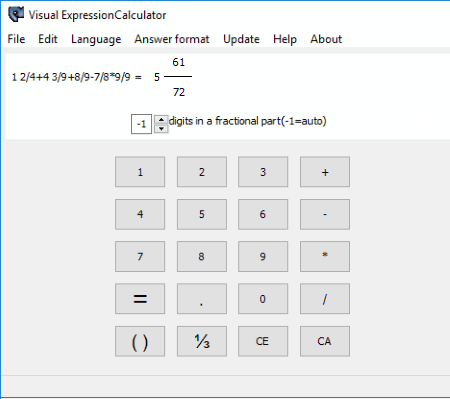Click the digit 0 key
The height and width of the screenshot is (399, 450).
click(x=263, y=299)
